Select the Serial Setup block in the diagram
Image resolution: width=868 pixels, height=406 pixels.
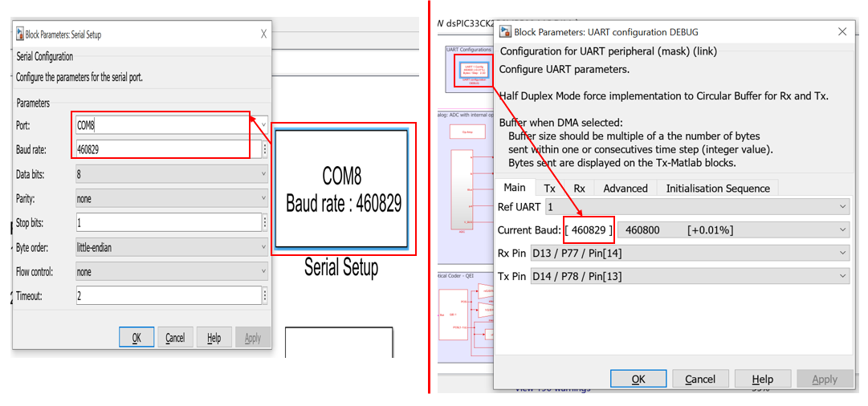point(341,189)
